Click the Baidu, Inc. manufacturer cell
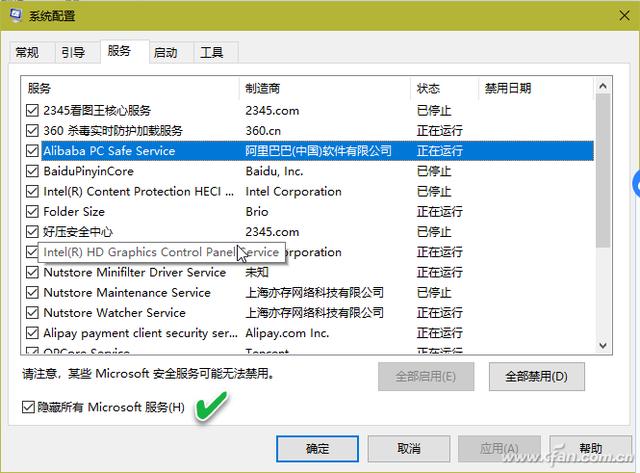This screenshot has width=640, height=473. pyautogui.click(x=274, y=171)
